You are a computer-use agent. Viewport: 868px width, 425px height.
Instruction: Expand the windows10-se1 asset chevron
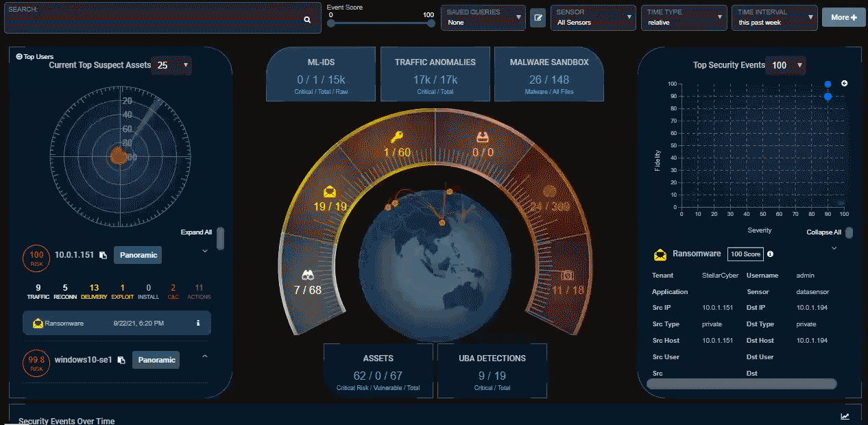pyautogui.click(x=204, y=356)
